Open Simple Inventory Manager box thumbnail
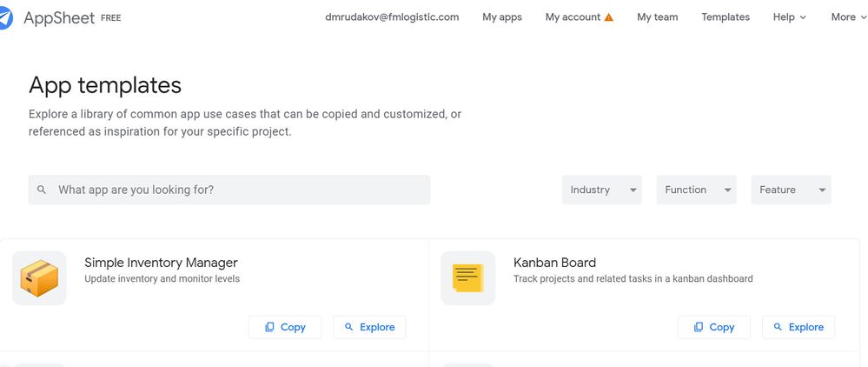This screenshot has height=367, width=868. point(39,277)
